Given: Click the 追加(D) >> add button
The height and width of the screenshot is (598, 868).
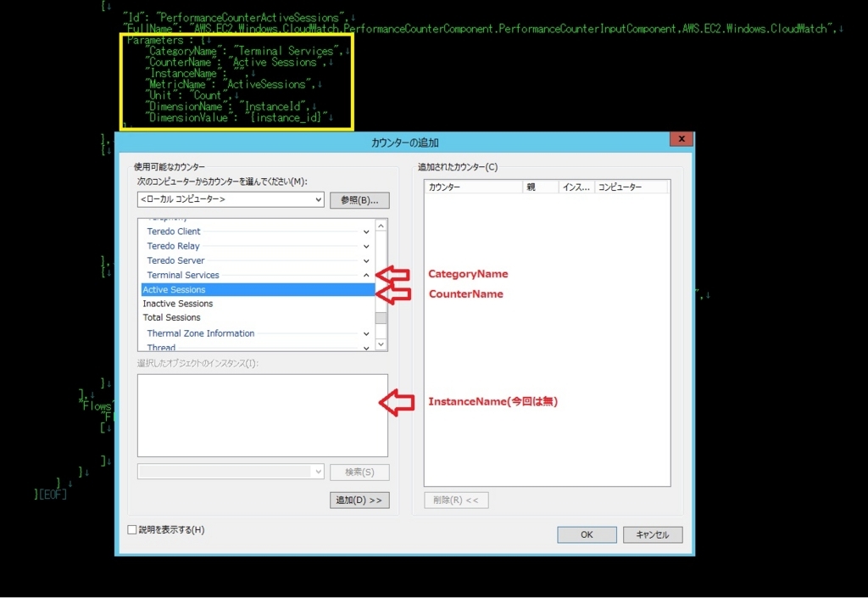Looking at the screenshot, I should coord(359,500).
